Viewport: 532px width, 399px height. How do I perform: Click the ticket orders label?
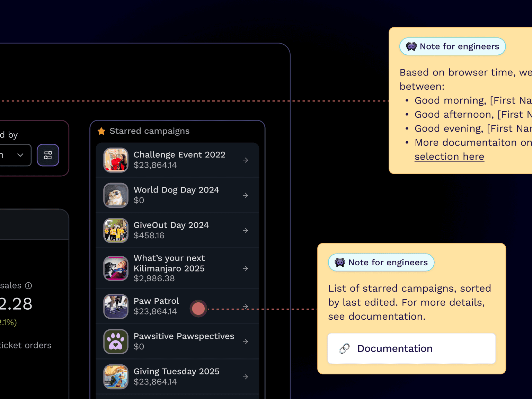coord(26,345)
